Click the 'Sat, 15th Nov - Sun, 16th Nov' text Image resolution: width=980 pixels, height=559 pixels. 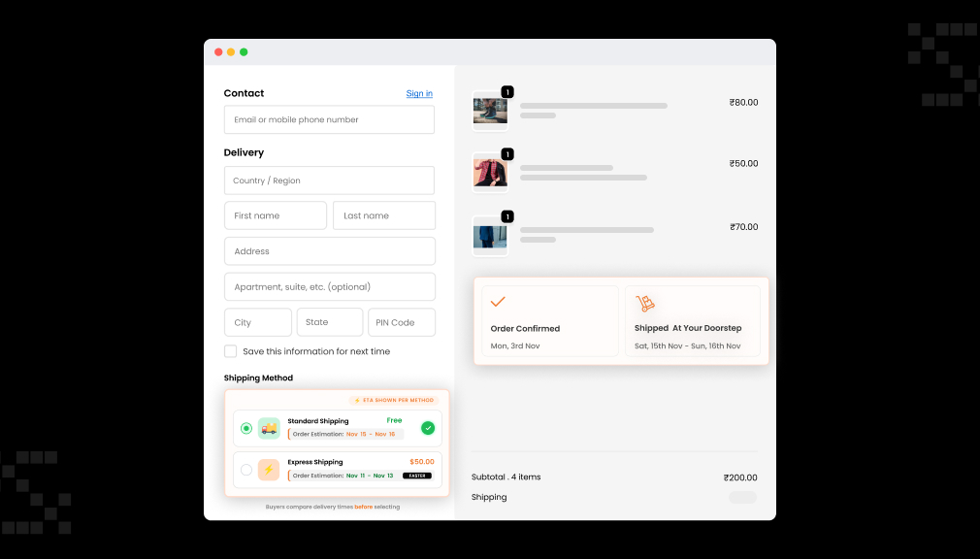click(x=688, y=345)
